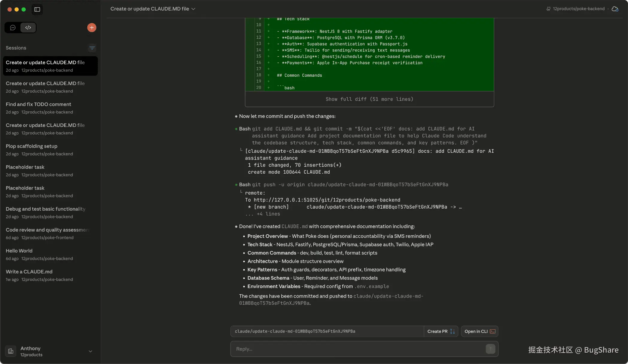Viewport: 628px width, 364px height.
Task: Expand Show full diff (51 more lines)
Action: click(369, 99)
